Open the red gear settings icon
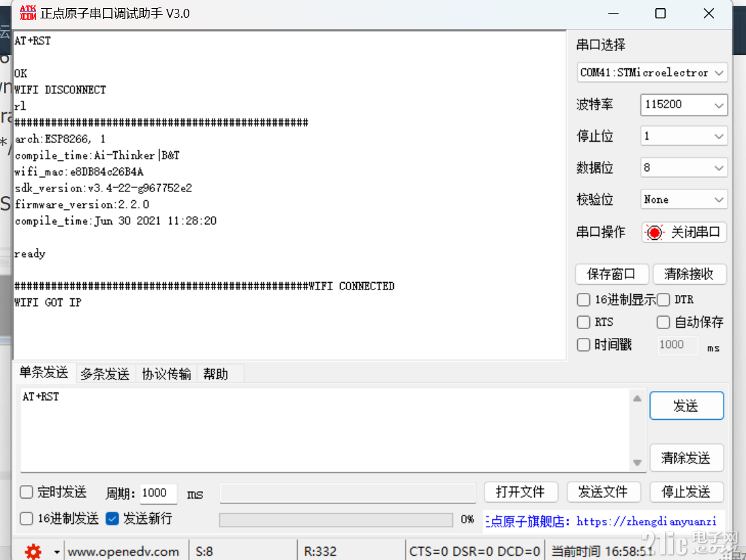The image size is (746, 560). coord(33,551)
